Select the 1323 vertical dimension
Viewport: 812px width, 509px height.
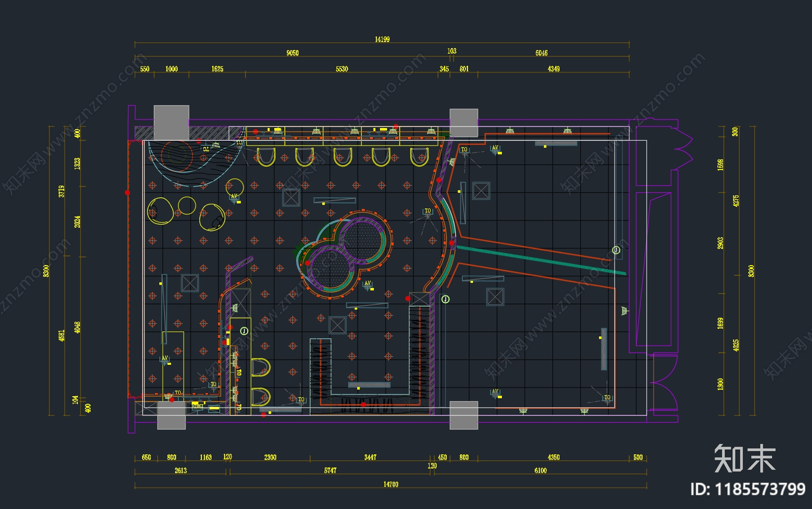point(77,164)
